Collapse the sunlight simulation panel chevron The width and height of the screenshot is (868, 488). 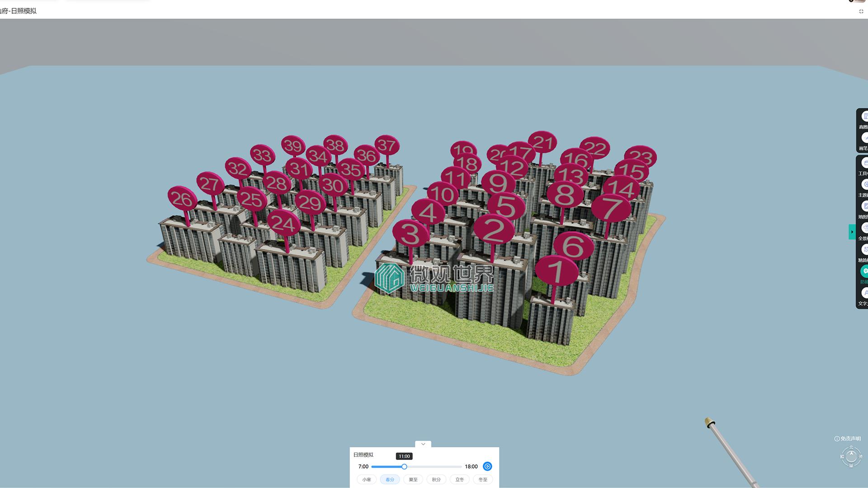coord(423,444)
